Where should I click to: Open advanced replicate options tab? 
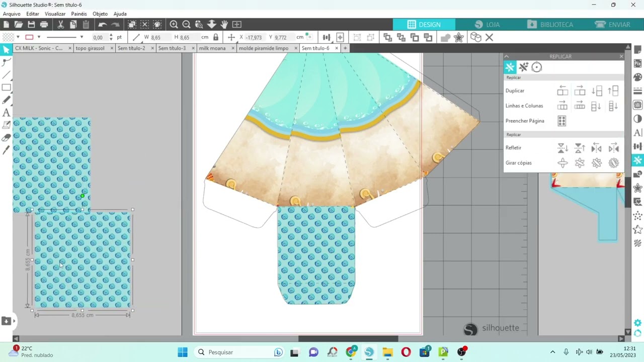tap(523, 67)
